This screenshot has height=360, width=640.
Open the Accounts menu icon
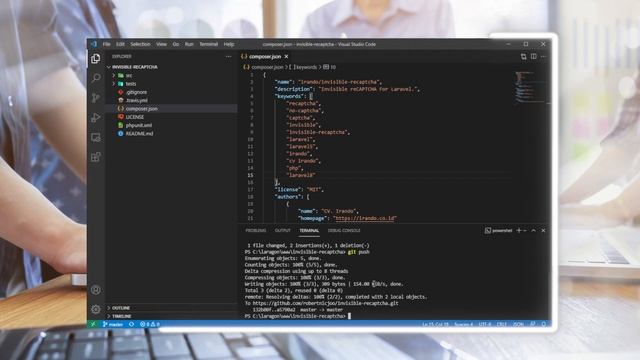[96, 290]
